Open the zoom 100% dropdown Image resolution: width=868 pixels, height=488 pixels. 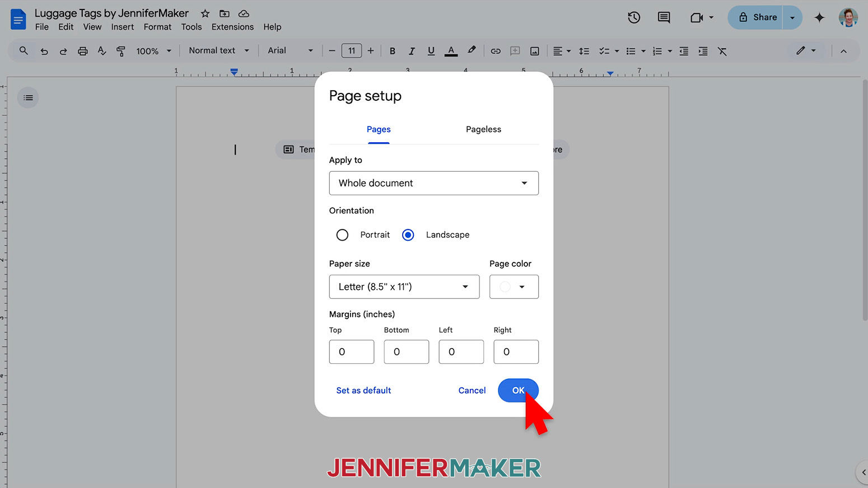pyautogui.click(x=153, y=51)
